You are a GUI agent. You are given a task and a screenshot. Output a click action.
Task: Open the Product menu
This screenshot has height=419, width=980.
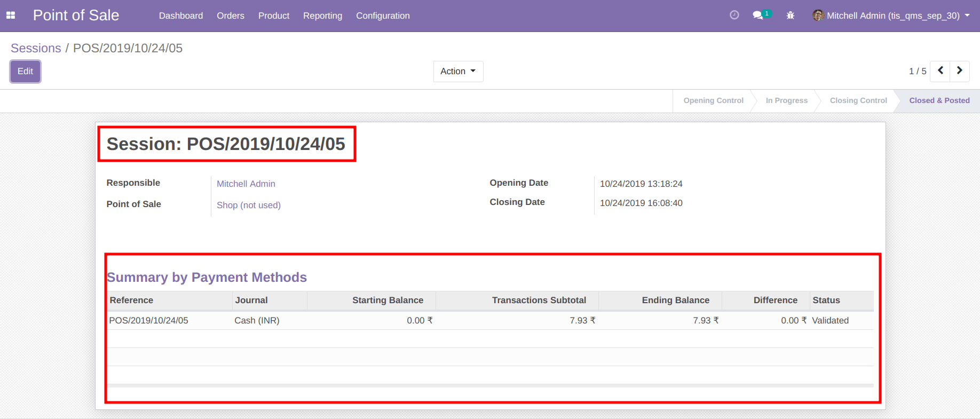(274, 15)
